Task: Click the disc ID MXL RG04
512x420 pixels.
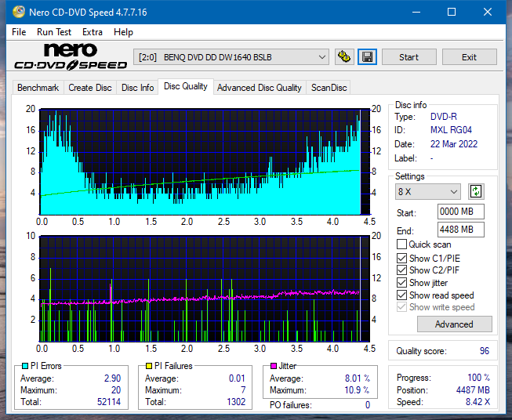Action: (451, 130)
